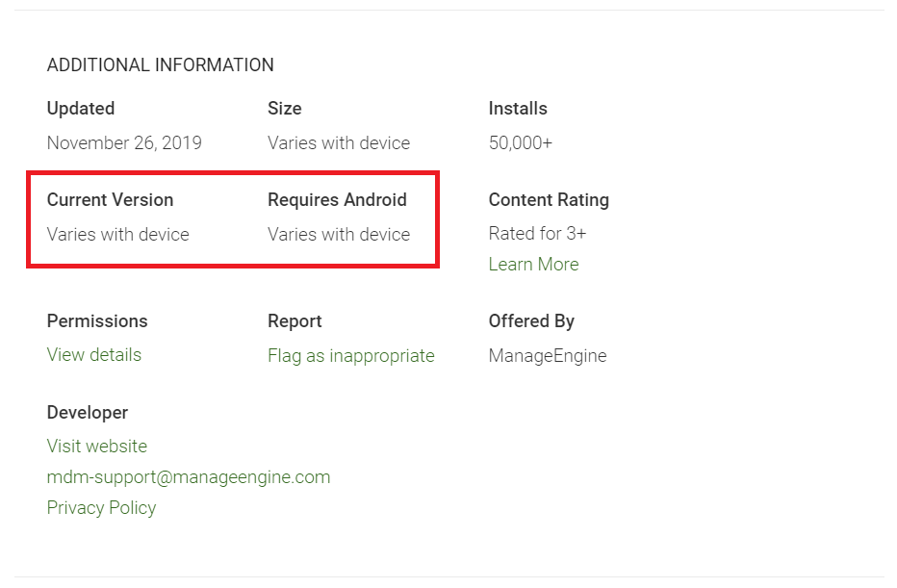This screenshot has width=897, height=588.
Task: Open the Privacy Policy link
Action: pos(101,508)
